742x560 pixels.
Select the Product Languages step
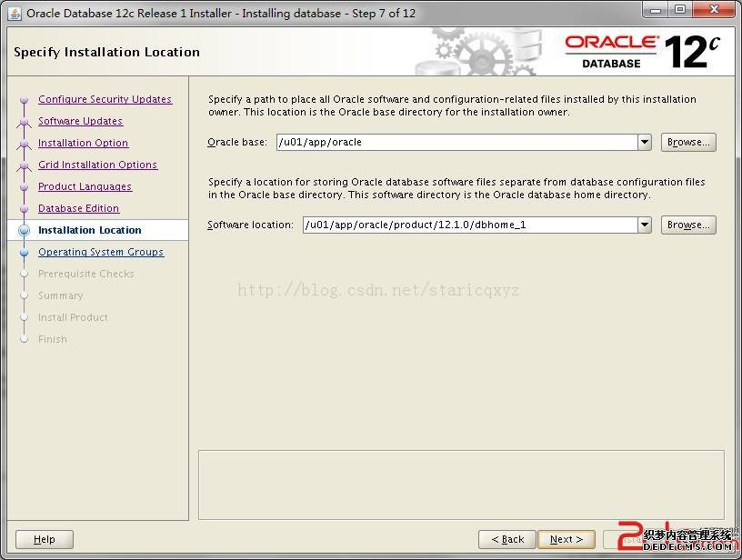click(85, 186)
